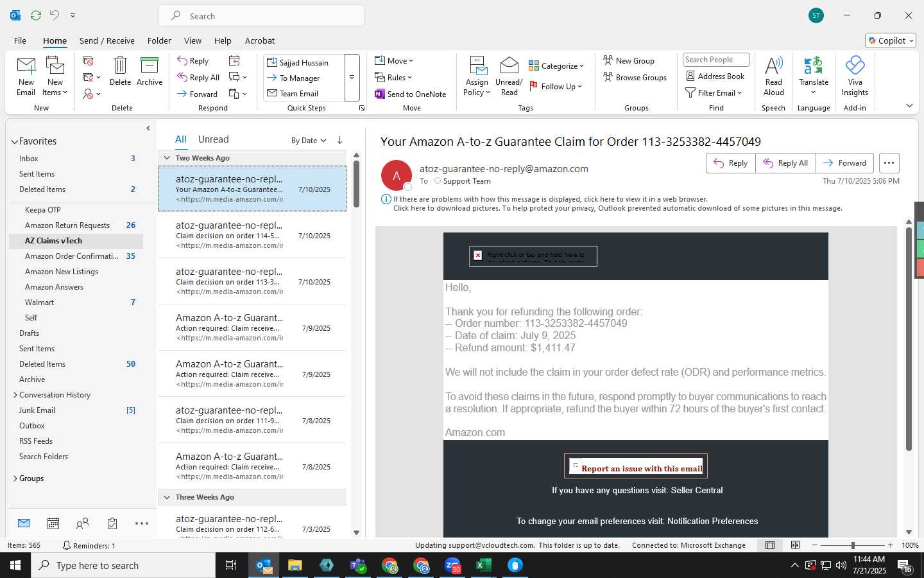This screenshot has height=578, width=924.
Task: Click zoom slider handle in status bar
Action: (853, 545)
